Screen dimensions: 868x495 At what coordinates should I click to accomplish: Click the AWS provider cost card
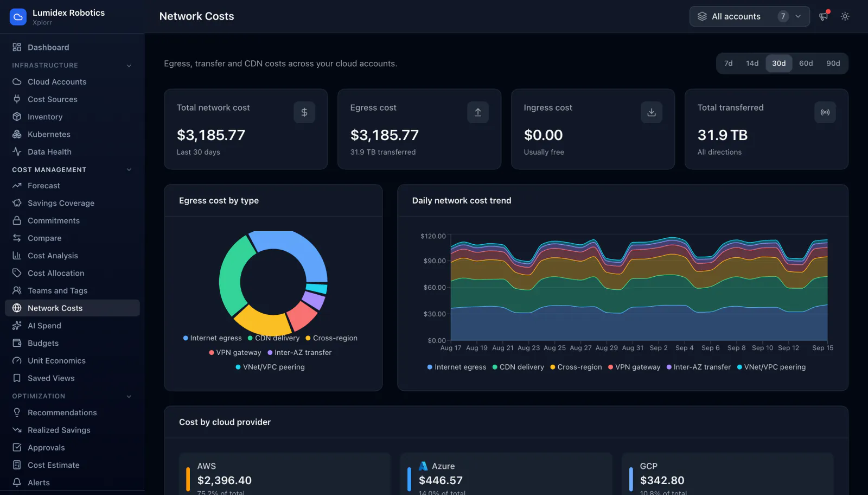coord(285,474)
